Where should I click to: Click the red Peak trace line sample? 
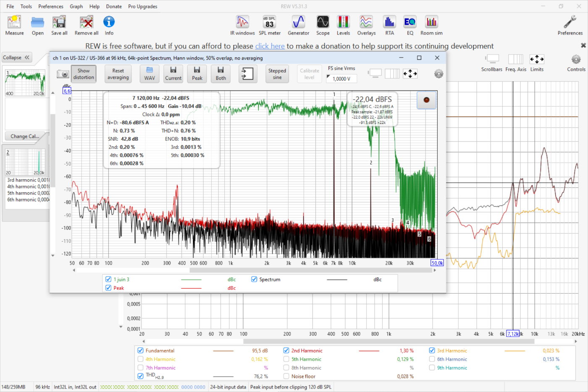191,288
